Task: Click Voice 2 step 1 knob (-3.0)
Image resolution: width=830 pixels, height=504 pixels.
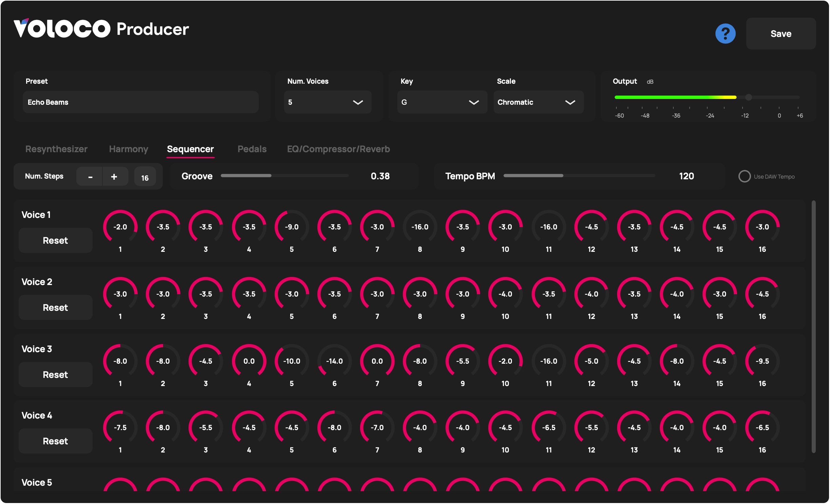Action: click(x=120, y=294)
